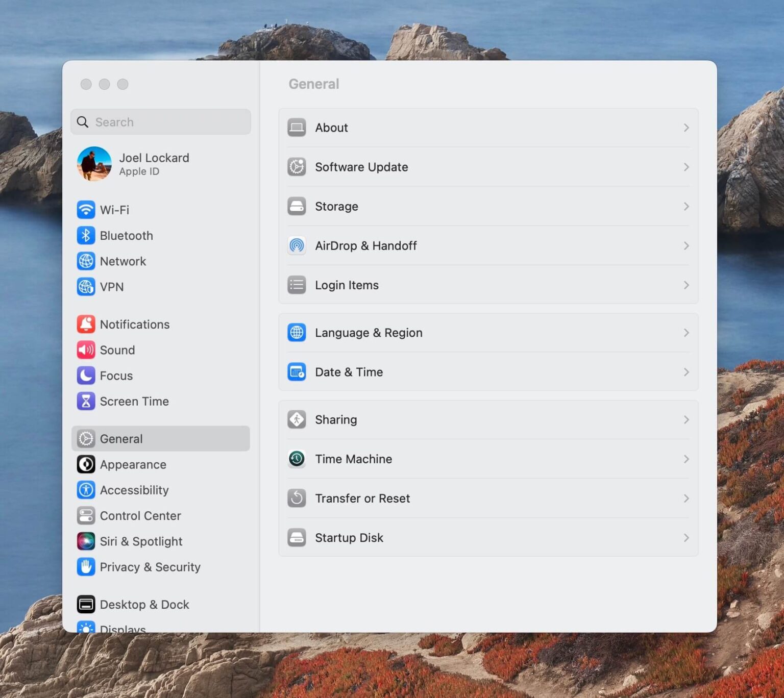Screen dimensions: 784x698
Task: Open Transfer or Reset settings
Action: 362,498
